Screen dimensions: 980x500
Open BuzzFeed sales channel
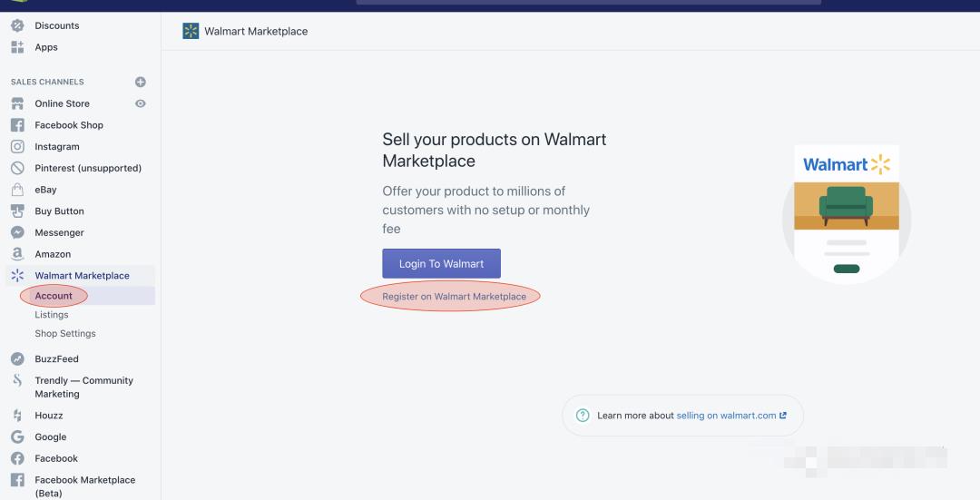56,359
